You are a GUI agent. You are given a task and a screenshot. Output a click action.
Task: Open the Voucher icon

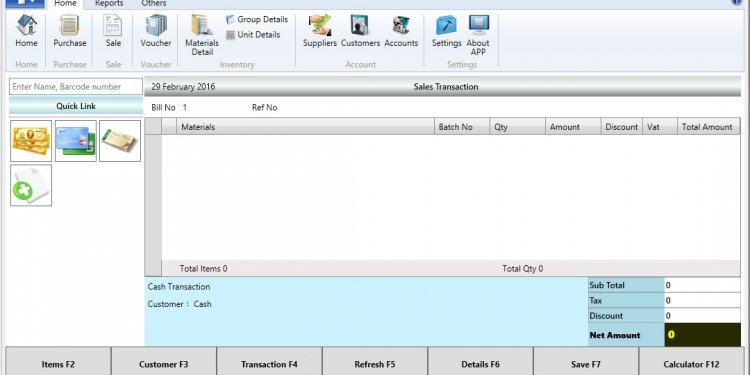[156, 31]
